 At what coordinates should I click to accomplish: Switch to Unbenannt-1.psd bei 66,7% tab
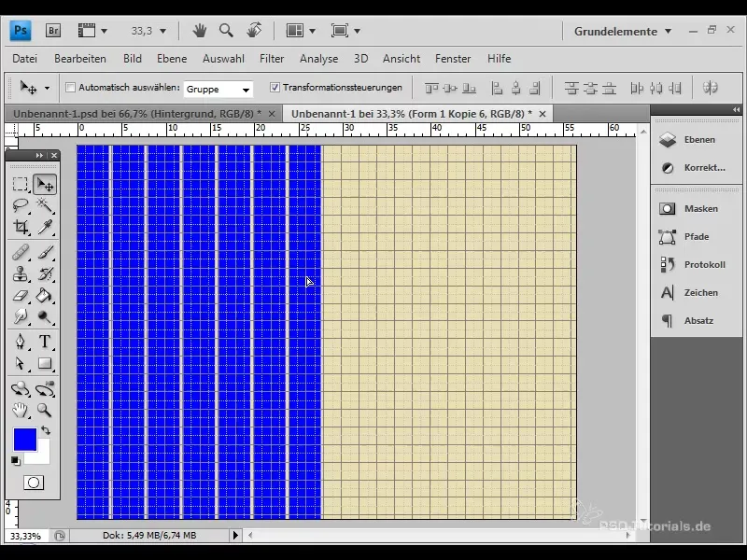point(137,114)
